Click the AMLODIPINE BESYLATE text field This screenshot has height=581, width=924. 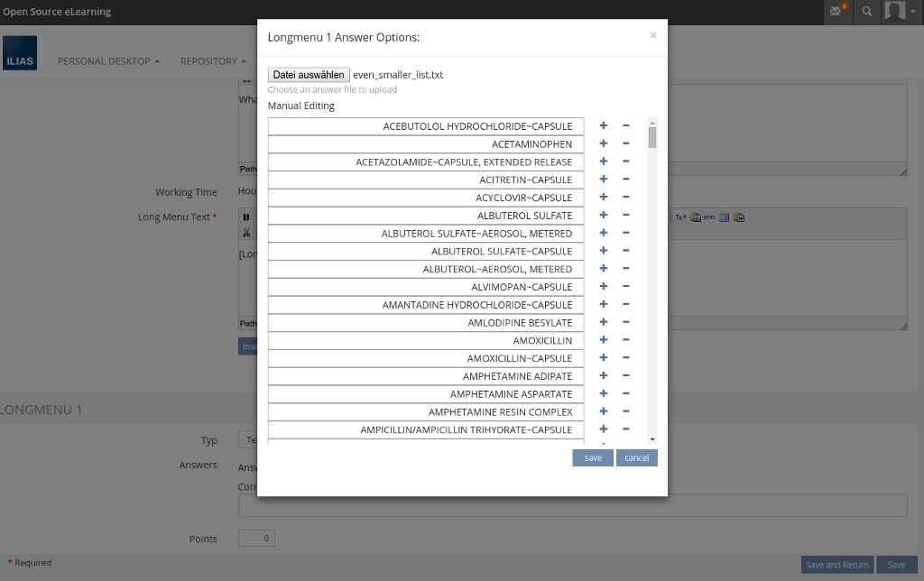click(426, 322)
